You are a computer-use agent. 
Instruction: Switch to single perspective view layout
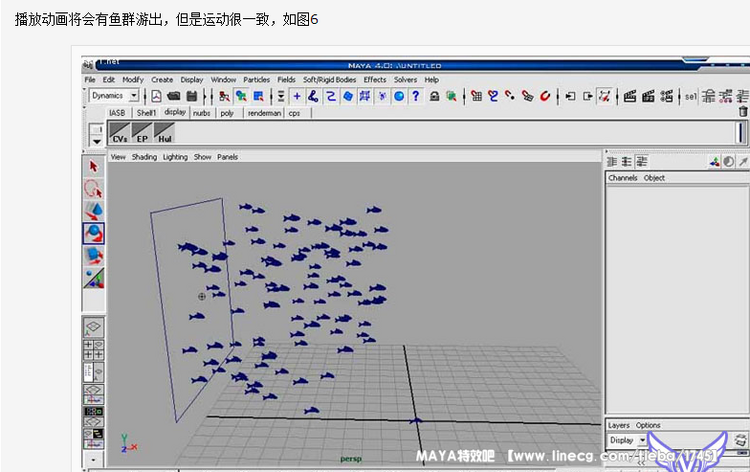[x=93, y=327]
